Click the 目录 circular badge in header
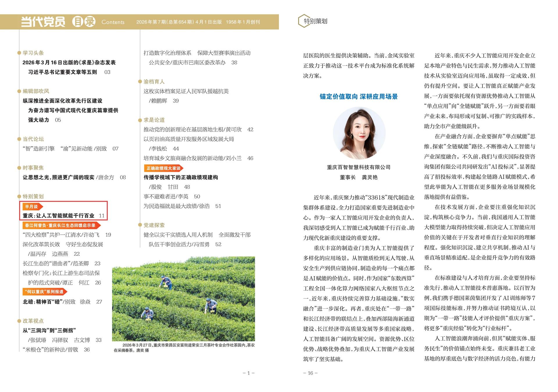Image resolution: width=558 pixels, height=392 pixels. [x=84, y=22]
